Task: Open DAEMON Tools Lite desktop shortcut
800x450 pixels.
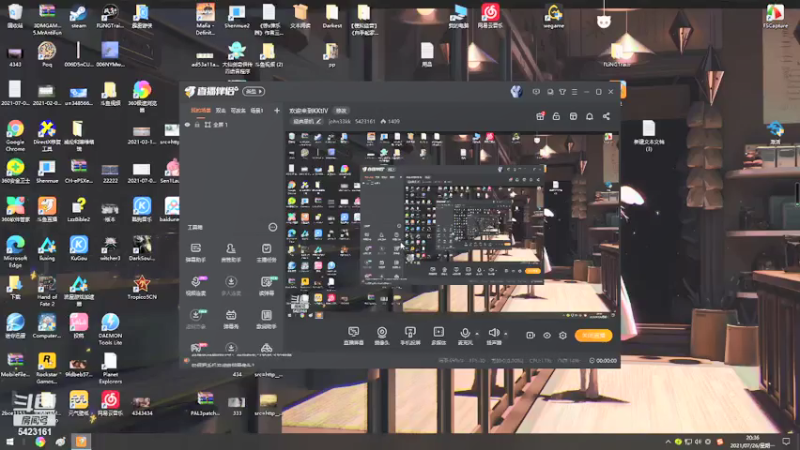Action: click(110, 329)
